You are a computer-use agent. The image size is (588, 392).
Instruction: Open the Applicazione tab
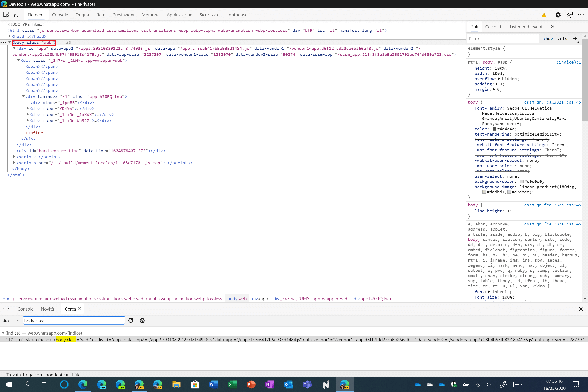(179, 15)
